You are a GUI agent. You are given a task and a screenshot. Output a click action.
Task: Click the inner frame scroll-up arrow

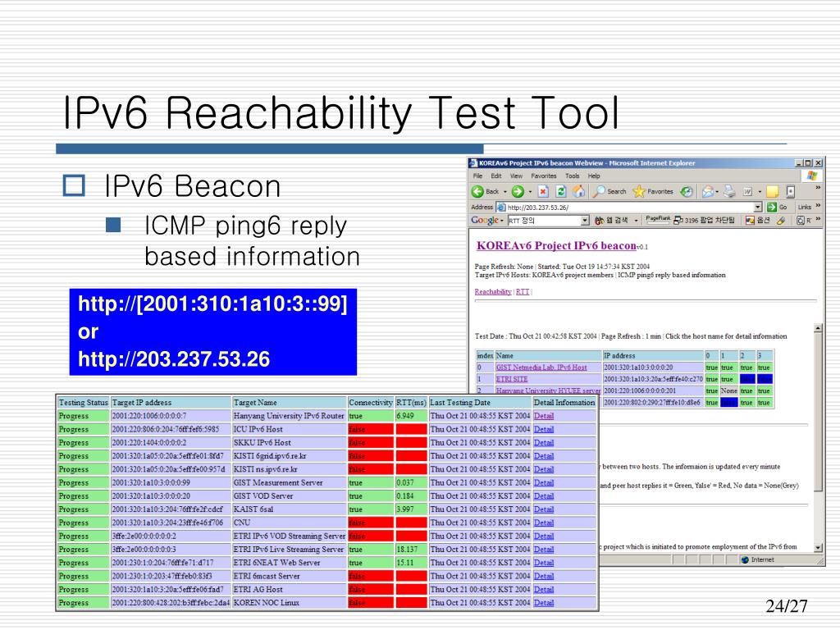coord(818,328)
